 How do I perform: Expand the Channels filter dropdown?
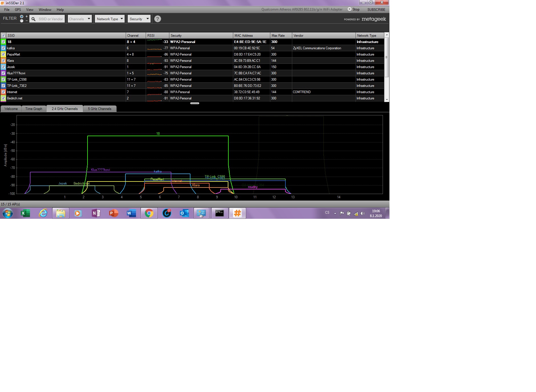[x=80, y=19]
